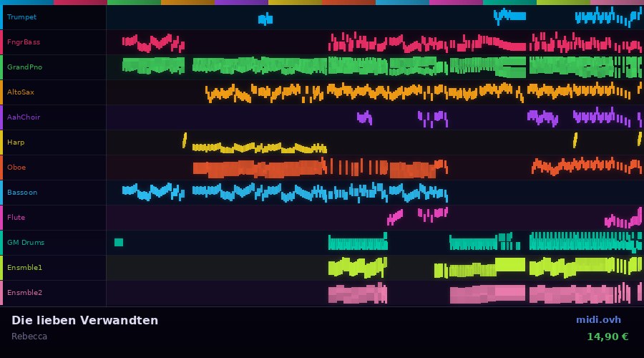Click the GrandPno track label
This screenshot has height=358, width=644.
click(24, 67)
